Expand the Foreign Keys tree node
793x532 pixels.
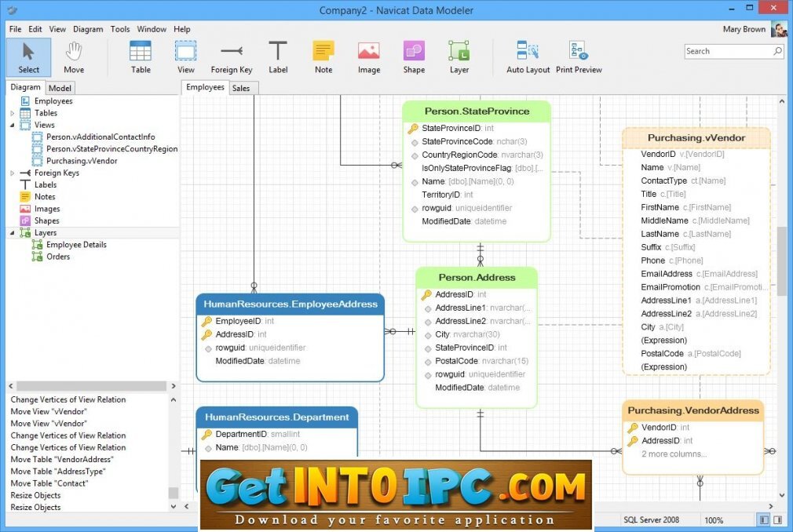pyautogui.click(x=12, y=173)
